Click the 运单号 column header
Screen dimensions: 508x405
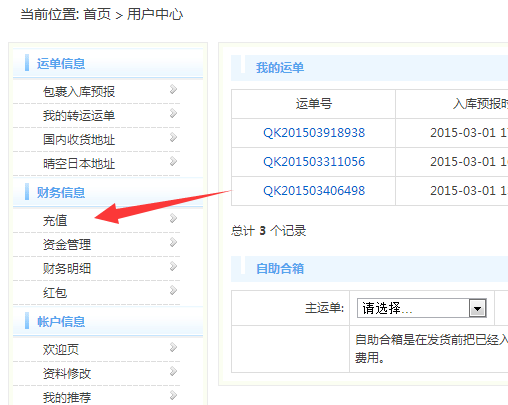click(x=314, y=104)
